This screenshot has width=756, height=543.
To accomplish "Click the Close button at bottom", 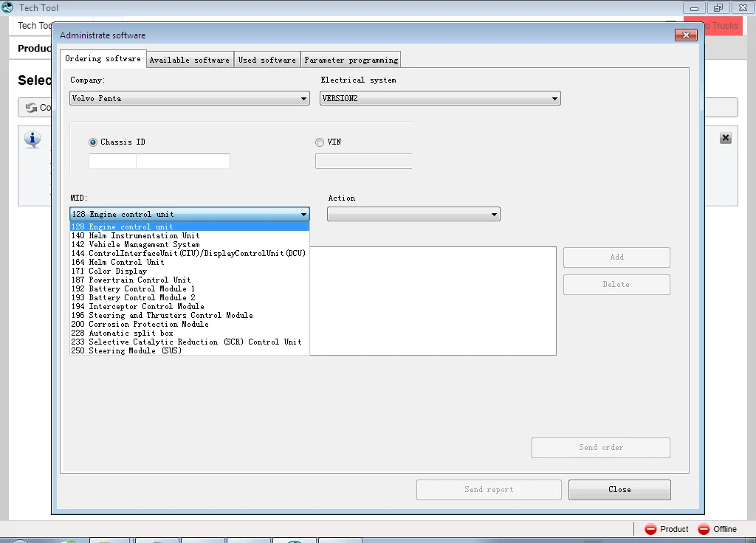I will (619, 490).
